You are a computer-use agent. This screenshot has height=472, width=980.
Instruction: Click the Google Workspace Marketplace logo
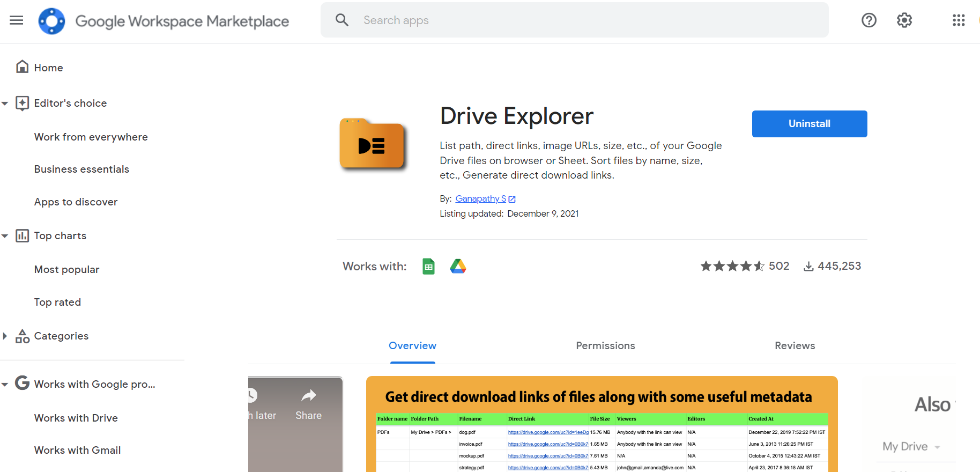(x=51, y=21)
